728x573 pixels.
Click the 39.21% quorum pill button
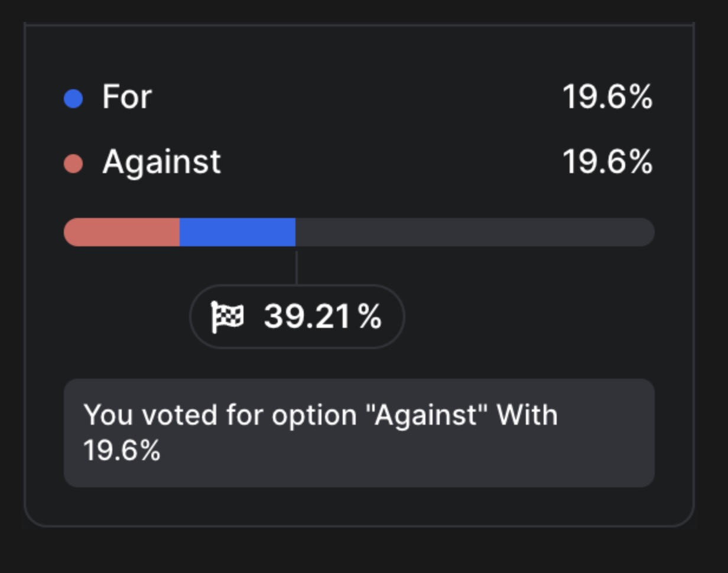pos(297,316)
